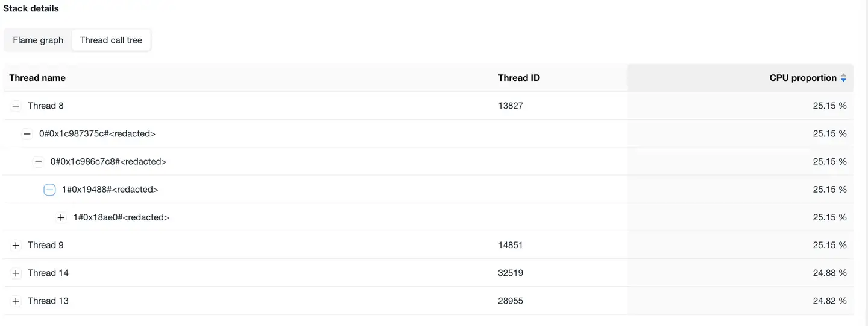The width and height of the screenshot is (868, 326).
Task: Expand the Thread 9 row
Action: tap(16, 245)
